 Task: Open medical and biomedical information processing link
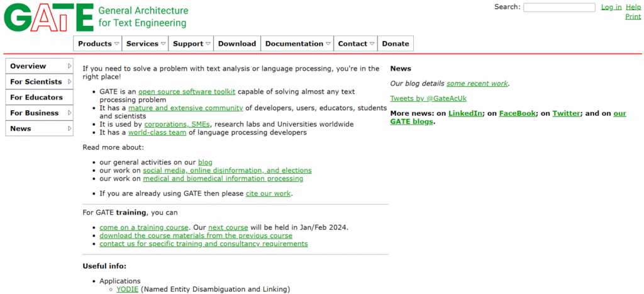pos(223,179)
